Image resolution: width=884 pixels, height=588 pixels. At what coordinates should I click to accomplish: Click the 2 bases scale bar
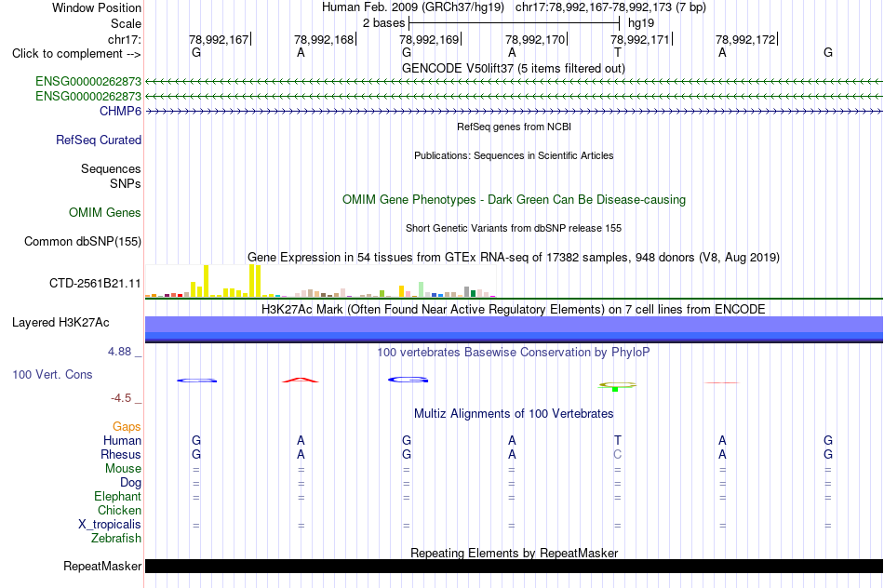point(515,23)
